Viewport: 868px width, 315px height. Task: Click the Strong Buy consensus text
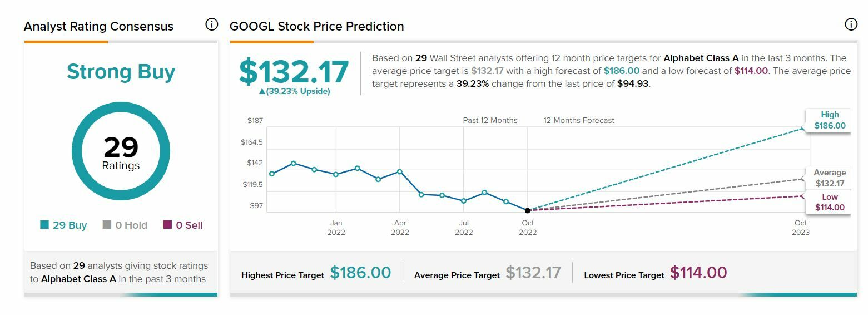pyautogui.click(x=121, y=72)
